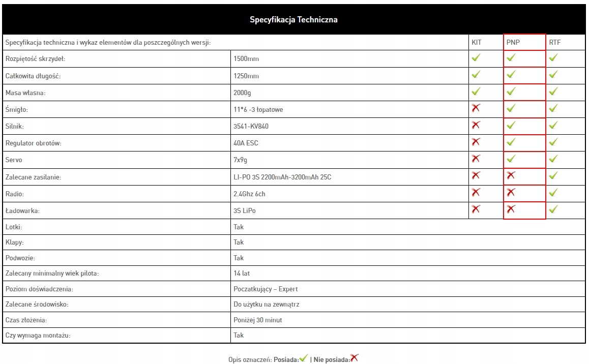Click the RTF checkmark for Masa własna
The width and height of the screenshot is (589, 364).
553,92
